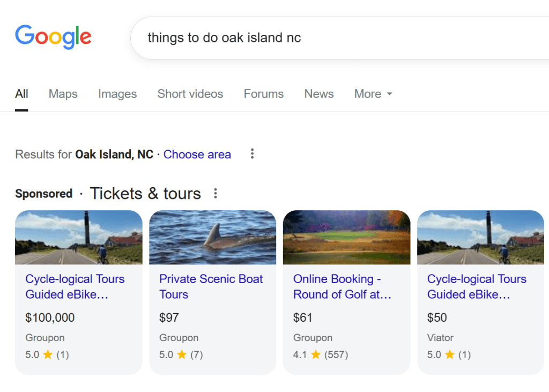Image resolution: width=549 pixels, height=392 pixels.
Task: Open options for Oak Island results
Action: click(252, 154)
